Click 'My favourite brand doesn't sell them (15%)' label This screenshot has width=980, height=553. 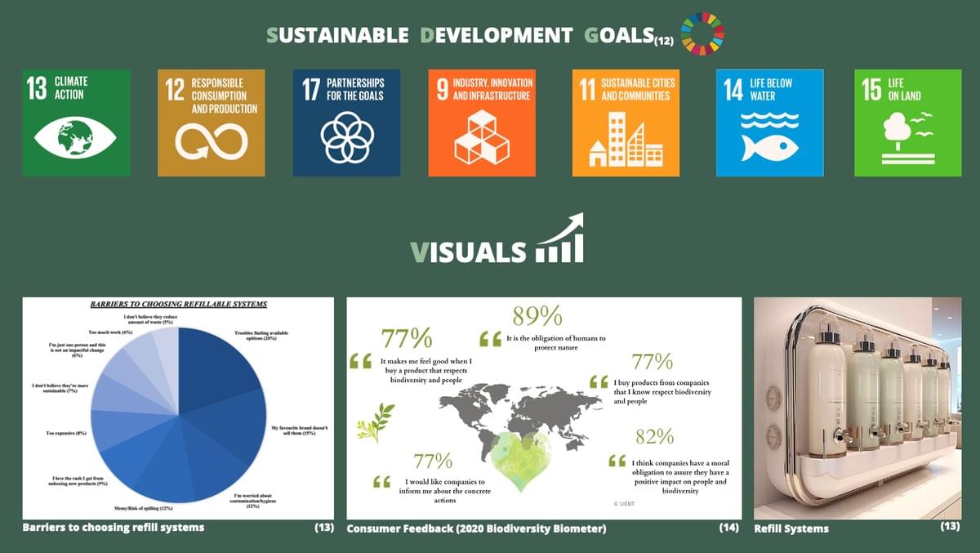click(298, 430)
